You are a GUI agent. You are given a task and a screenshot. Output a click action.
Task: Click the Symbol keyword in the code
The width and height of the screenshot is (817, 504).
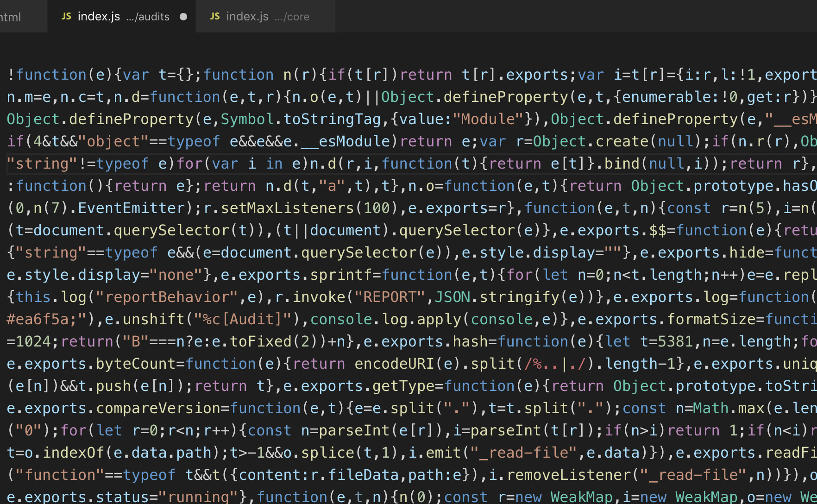[x=247, y=119]
